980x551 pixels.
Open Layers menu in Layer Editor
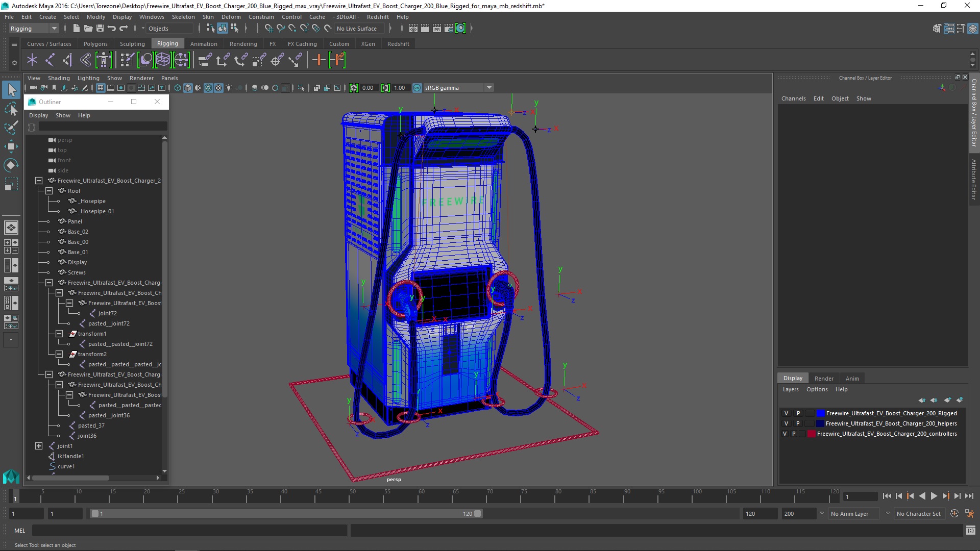pyautogui.click(x=791, y=389)
